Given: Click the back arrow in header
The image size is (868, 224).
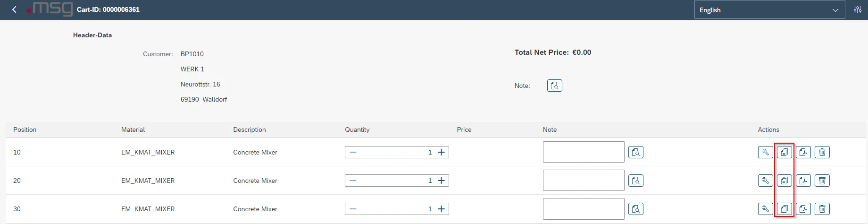Looking at the screenshot, I should tap(15, 9).
